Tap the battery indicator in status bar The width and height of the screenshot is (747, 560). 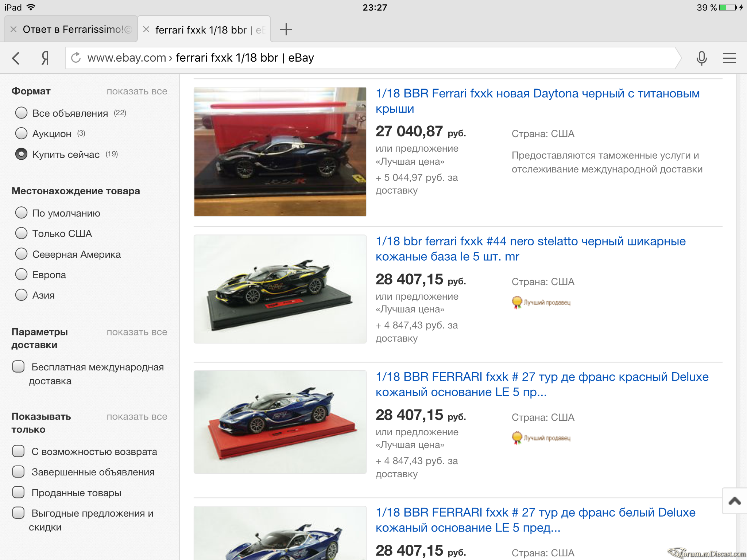pyautogui.click(x=728, y=7)
